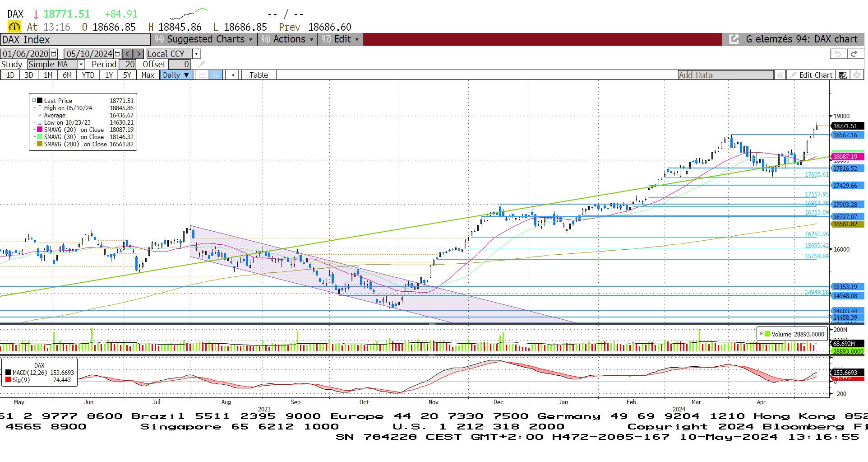The width and height of the screenshot is (868, 462).
Task: Open the Edit dropdown menu
Action: [x=341, y=39]
